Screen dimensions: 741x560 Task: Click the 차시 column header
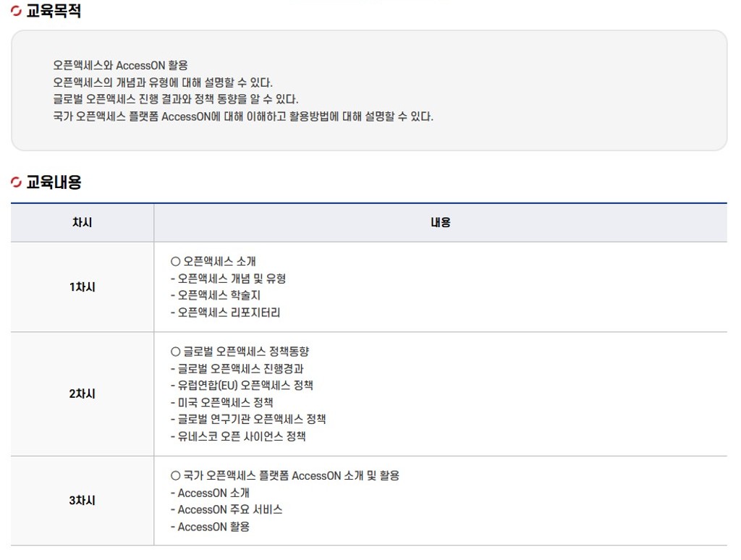click(x=82, y=223)
